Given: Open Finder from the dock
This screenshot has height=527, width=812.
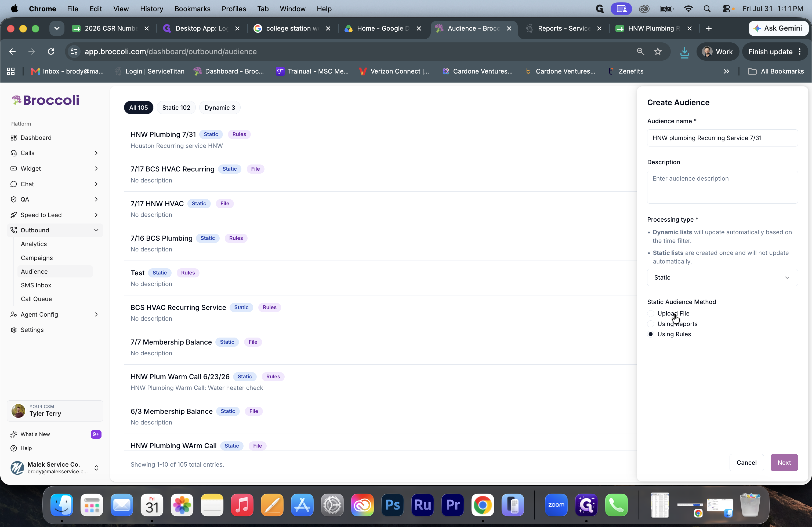Looking at the screenshot, I should 62,505.
